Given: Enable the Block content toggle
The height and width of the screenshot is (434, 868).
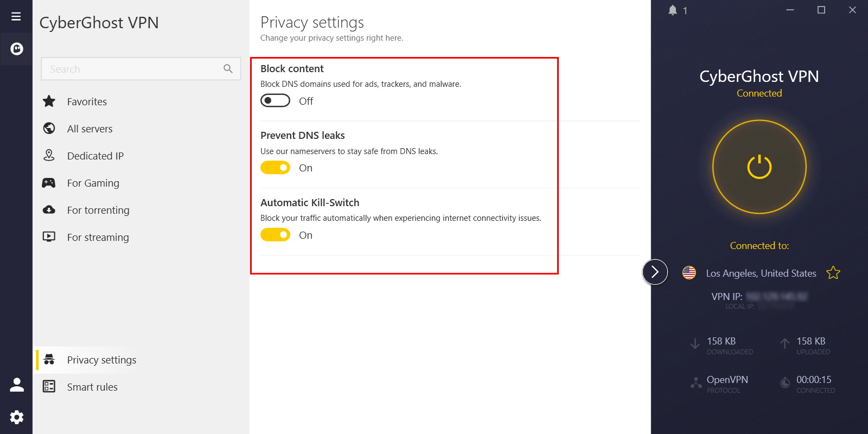Looking at the screenshot, I should [x=275, y=101].
